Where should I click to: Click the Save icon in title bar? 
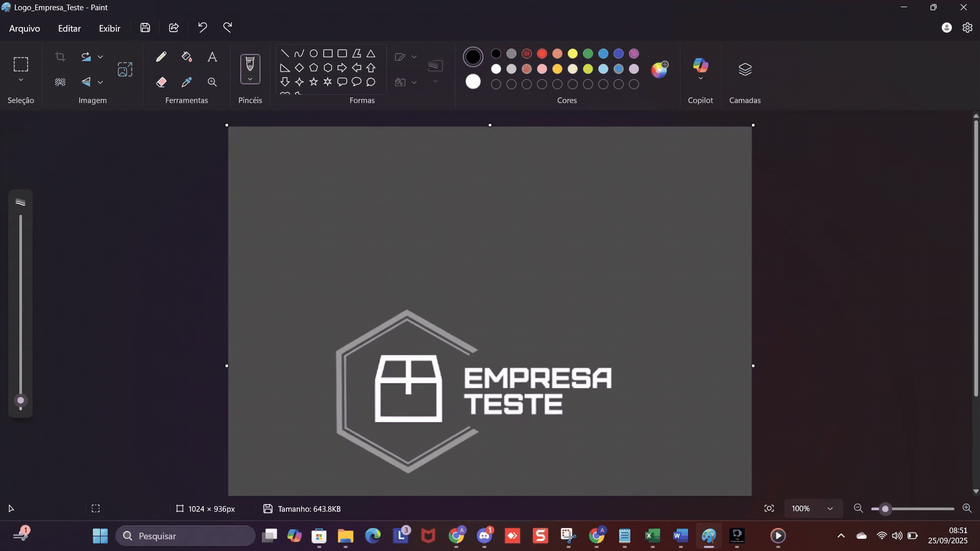(x=145, y=28)
